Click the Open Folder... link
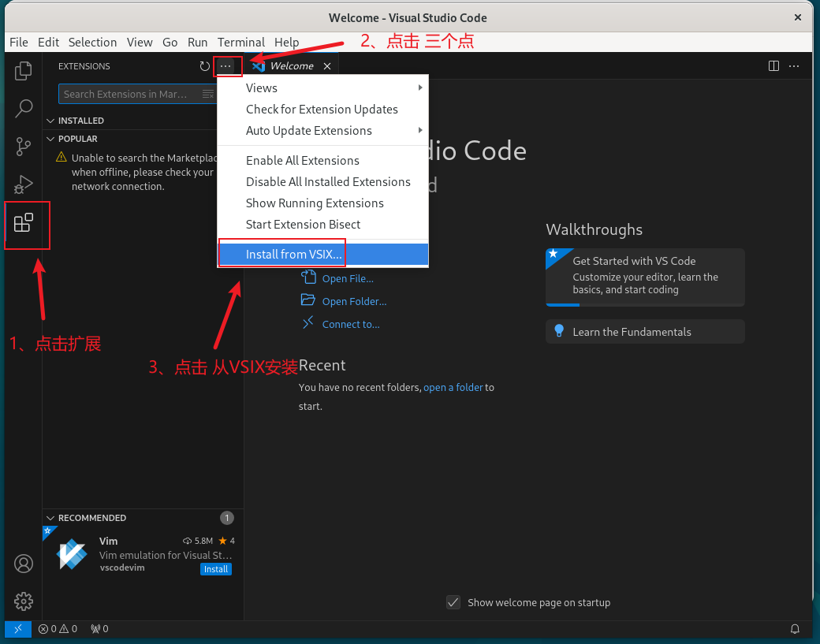The width and height of the screenshot is (820, 644). [354, 302]
